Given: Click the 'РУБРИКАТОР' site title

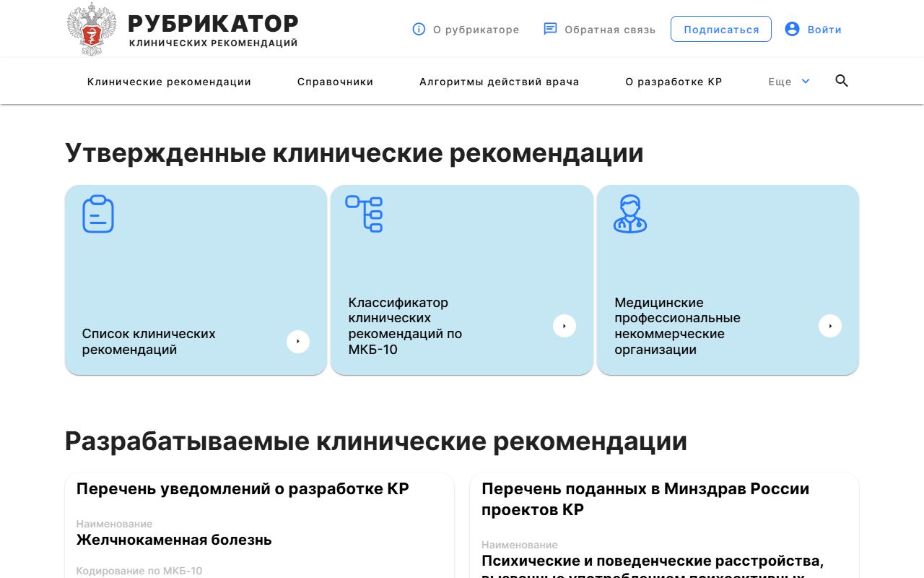Looking at the screenshot, I should [x=213, y=23].
